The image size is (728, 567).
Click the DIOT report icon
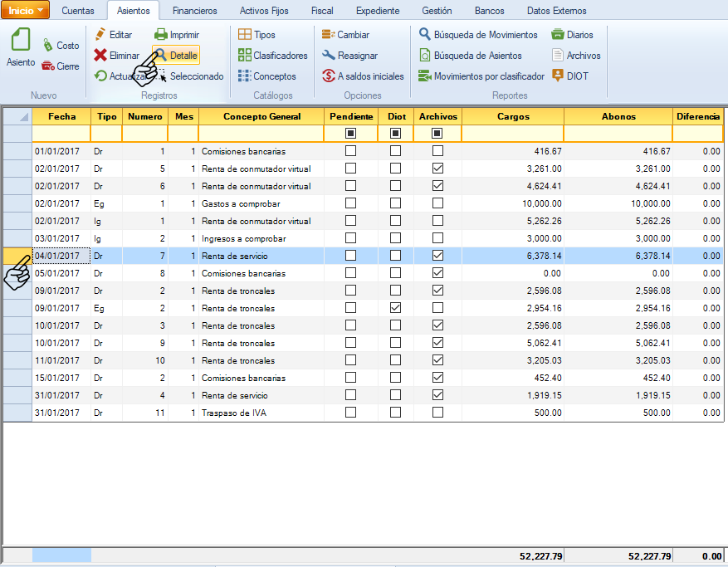558,76
